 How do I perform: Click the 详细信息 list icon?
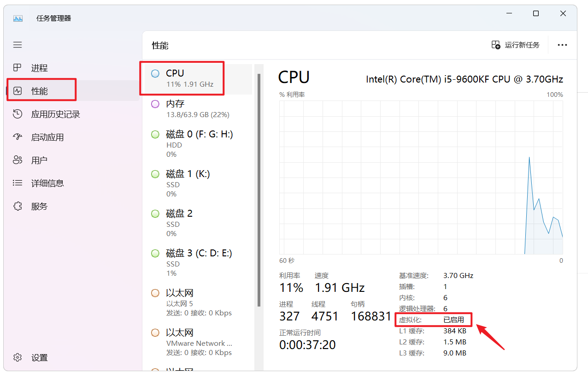pos(18,183)
